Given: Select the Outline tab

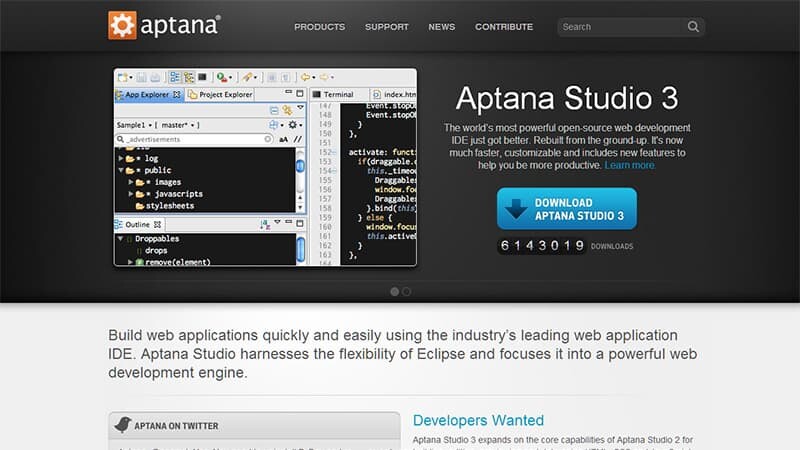Looking at the screenshot, I should pyautogui.click(x=138, y=224).
